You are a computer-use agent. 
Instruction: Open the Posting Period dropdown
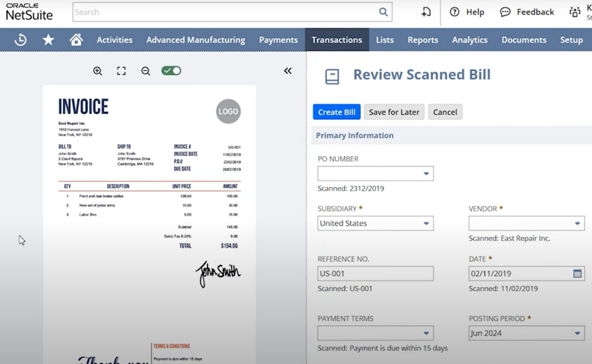coord(577,333)
